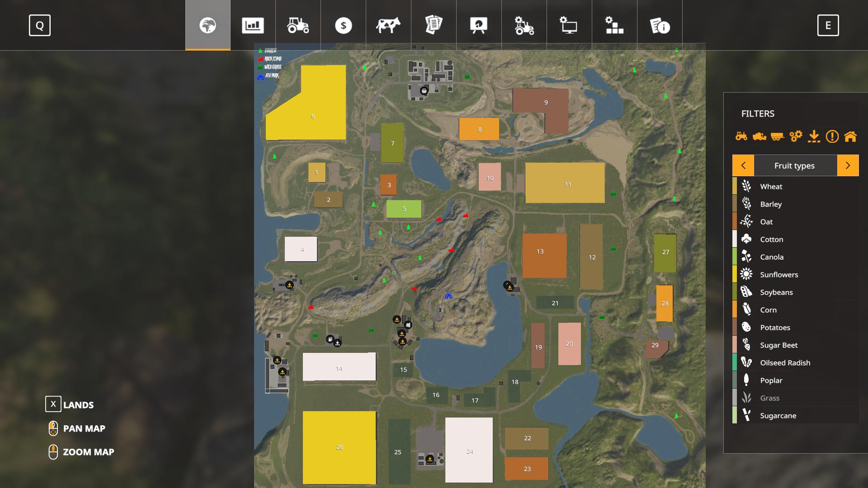Open the Animals page with cow icon
The image size is (868, 488).
point(388,26)
